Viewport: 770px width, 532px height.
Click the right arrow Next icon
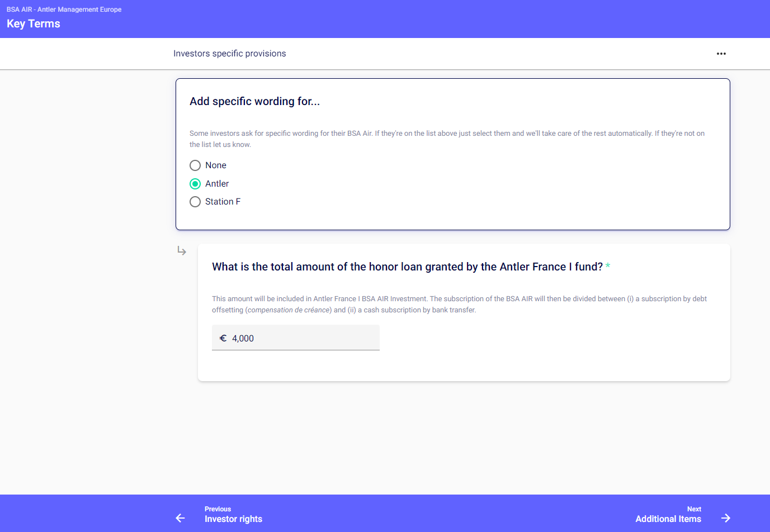click(725, 518)
